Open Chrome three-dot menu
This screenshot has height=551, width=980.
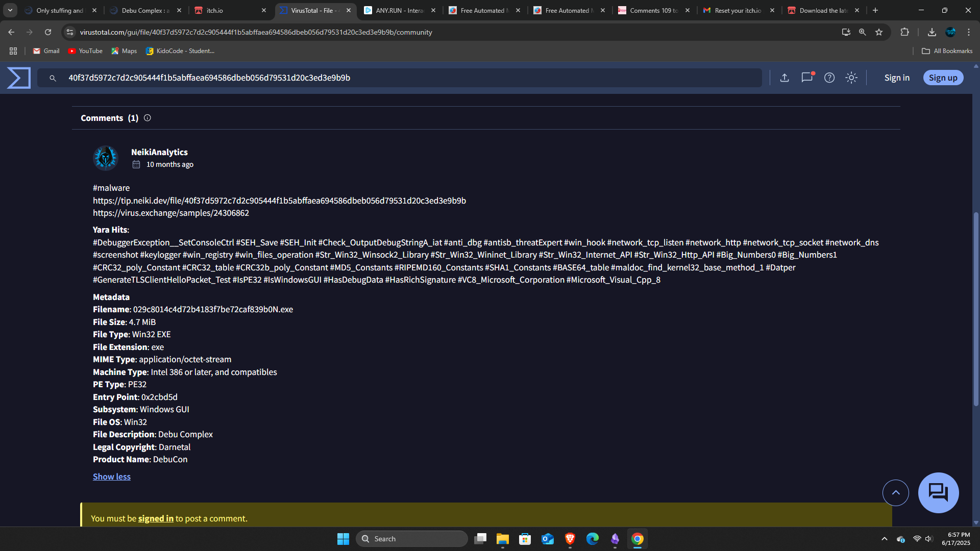[969, 32]
